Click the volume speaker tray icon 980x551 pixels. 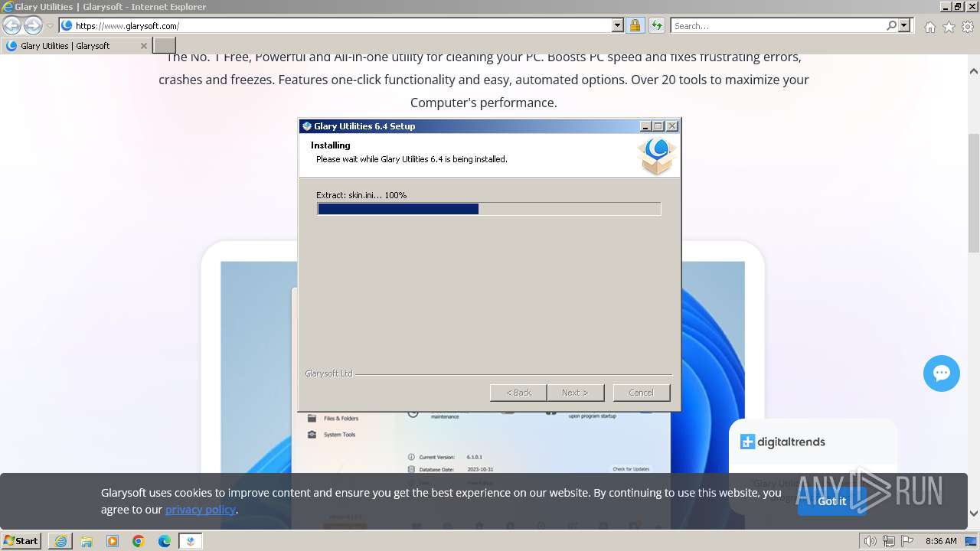[870, 541]
